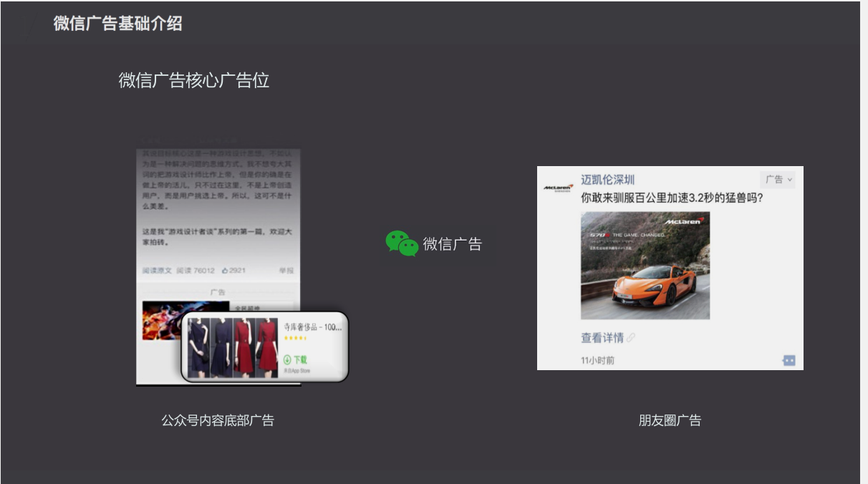
Task: Tap the 迈凯伦深圳 account name
Action: [x=607, y=179]
